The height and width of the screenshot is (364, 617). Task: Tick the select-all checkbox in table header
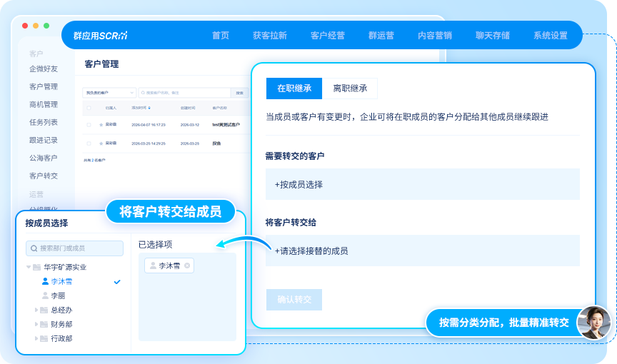pos(89,108)
